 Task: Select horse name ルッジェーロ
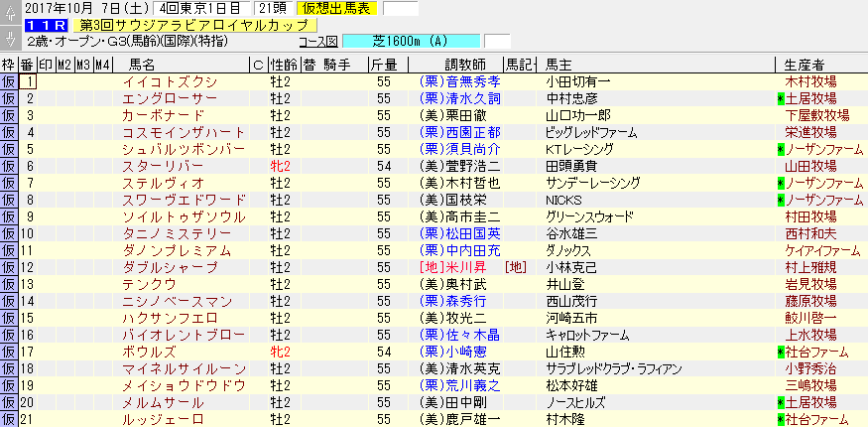point(163,419)
